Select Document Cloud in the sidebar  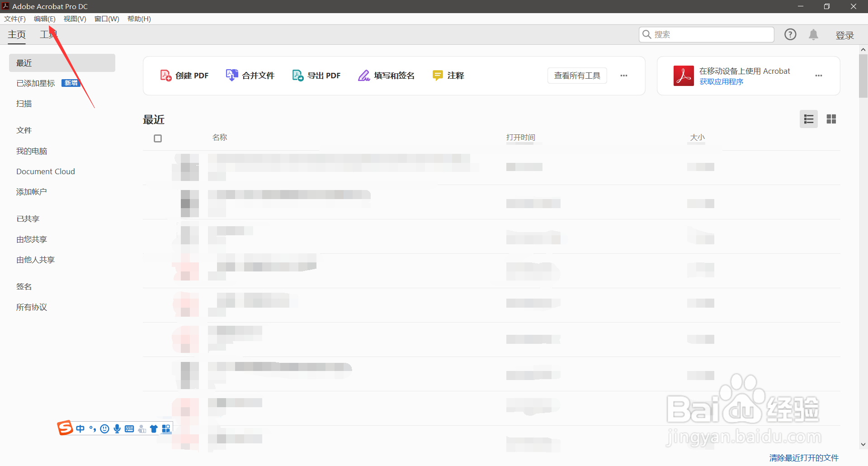point(46,171)
